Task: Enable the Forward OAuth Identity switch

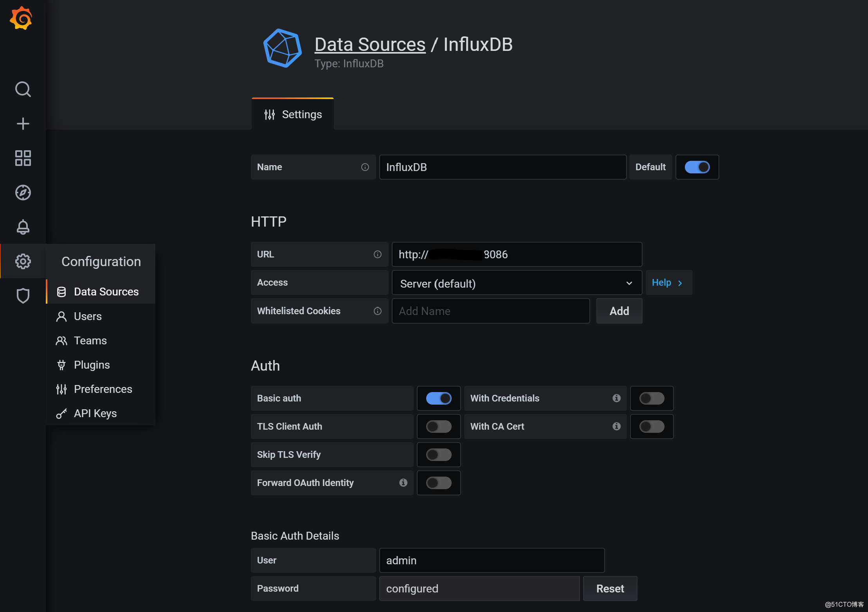Action: pyautogui.click(x=439, y=482)
